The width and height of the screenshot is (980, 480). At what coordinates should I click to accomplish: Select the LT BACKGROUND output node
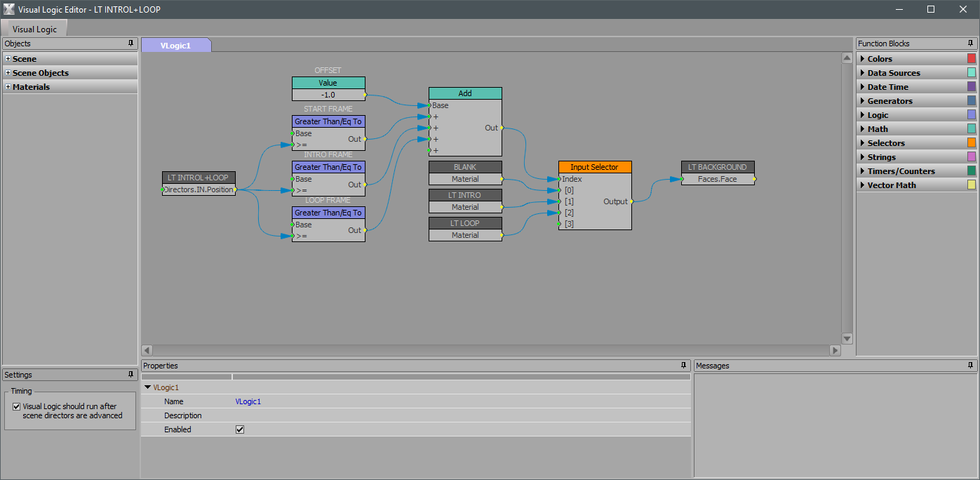click(717, 167)
